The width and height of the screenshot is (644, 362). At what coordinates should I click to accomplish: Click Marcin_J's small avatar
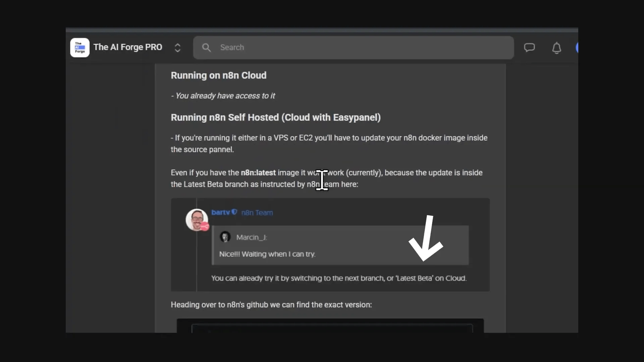tap(225, 237)
